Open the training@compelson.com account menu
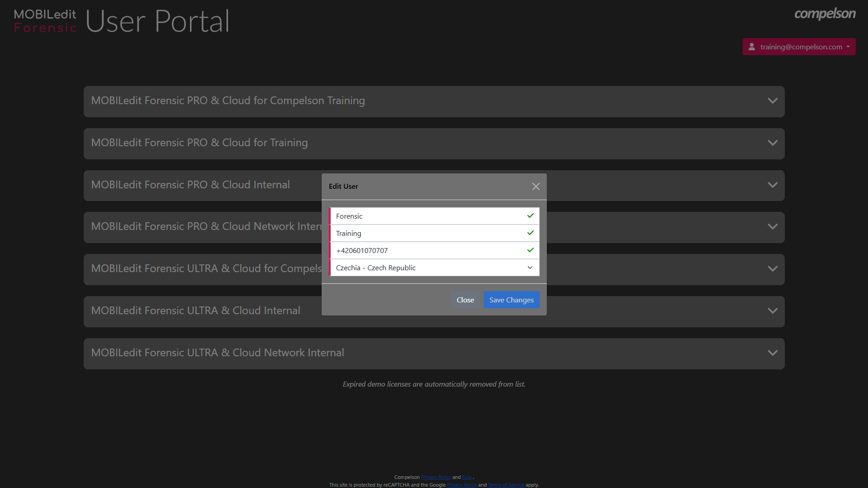Image resolution: width=868 pixels, height=488 pixels. pos(799,47)
